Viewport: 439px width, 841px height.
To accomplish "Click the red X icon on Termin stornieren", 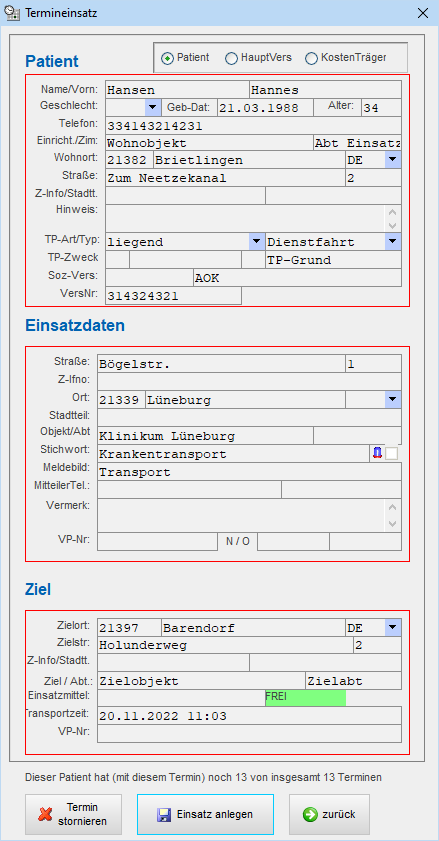I will [45, 814].
